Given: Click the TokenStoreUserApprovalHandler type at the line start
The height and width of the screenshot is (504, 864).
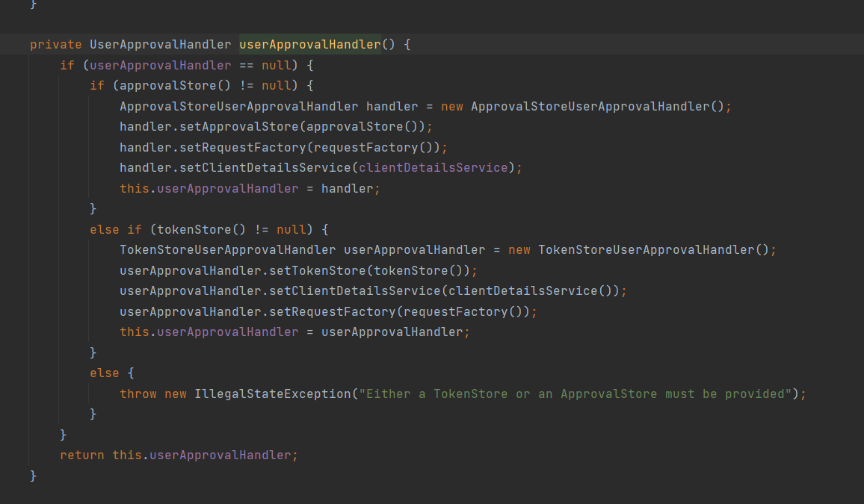Looking at the screenshot, I should tap(227, 249).
